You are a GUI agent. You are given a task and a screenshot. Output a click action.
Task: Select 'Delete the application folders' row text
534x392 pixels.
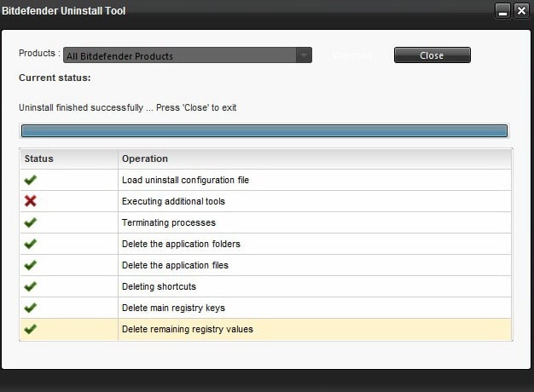click(181, 244)
